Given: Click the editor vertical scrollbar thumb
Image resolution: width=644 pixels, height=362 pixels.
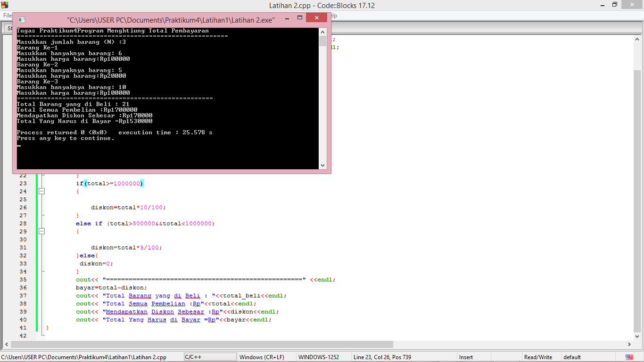Looking at the screenshot, I should pos(637,200).
